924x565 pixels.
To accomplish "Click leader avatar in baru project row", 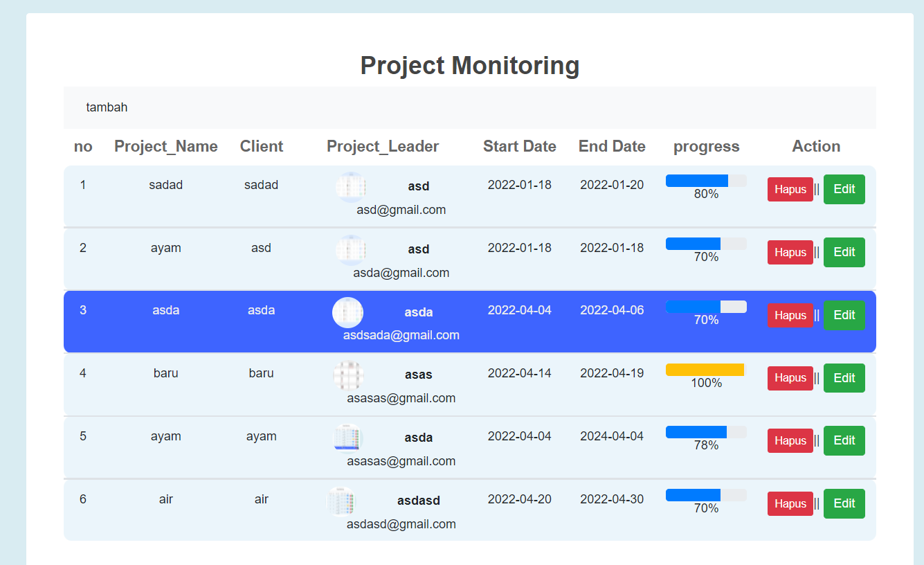I will (x=348, y=375).
